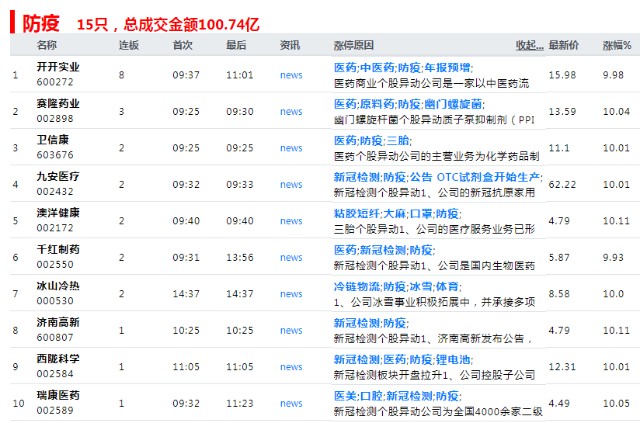Click stock code 000530

tap(55, 301)
